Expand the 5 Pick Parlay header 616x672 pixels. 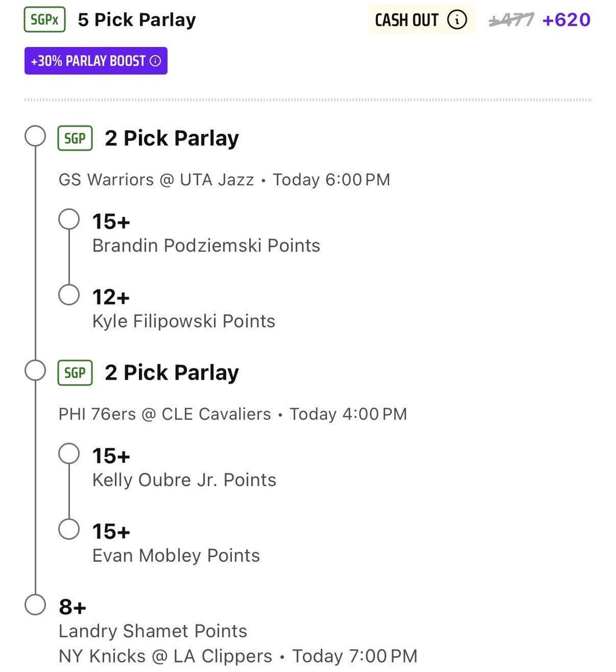click(x=137, y=20)
